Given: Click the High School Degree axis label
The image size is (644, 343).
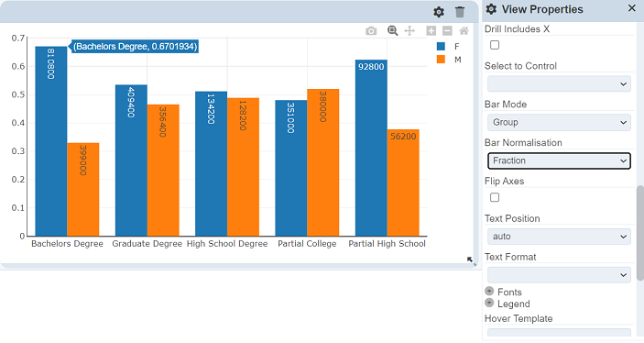Looking at the screenshot, I should [227, 244].
